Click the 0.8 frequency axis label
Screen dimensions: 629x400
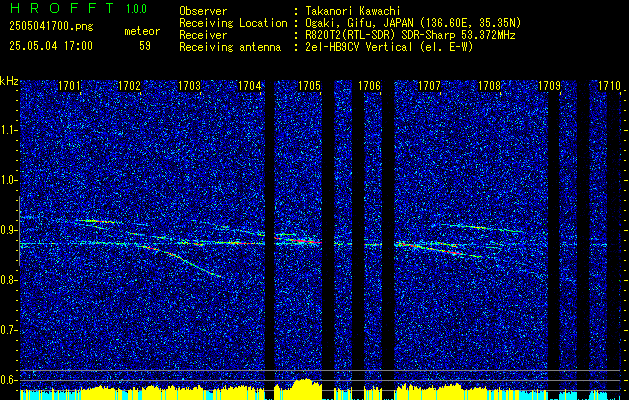coord(8,280)
